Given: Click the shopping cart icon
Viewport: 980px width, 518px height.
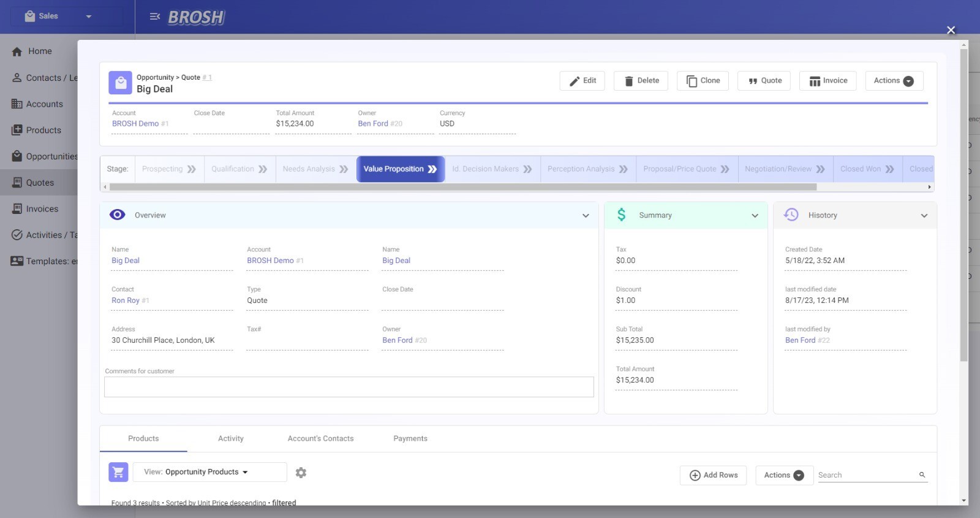Looking at the screenshot, I should 118,472.
